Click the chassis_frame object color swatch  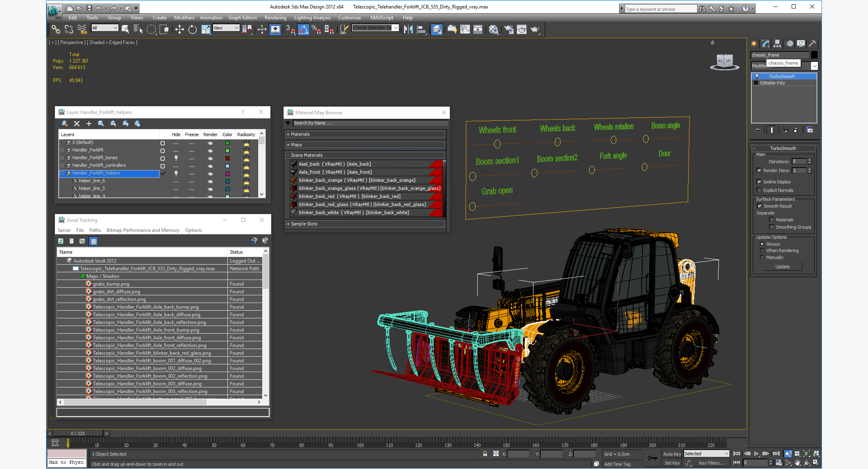814,55
